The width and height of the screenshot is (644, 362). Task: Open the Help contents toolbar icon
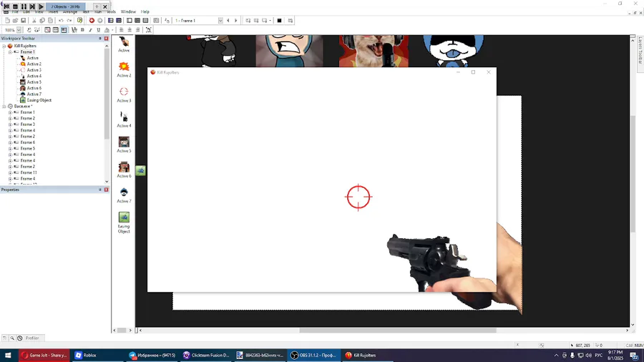[79, 21]
